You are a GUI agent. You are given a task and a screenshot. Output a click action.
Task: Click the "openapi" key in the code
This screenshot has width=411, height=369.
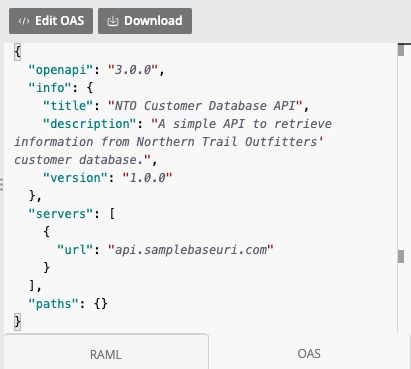click(x=61, y=70)
